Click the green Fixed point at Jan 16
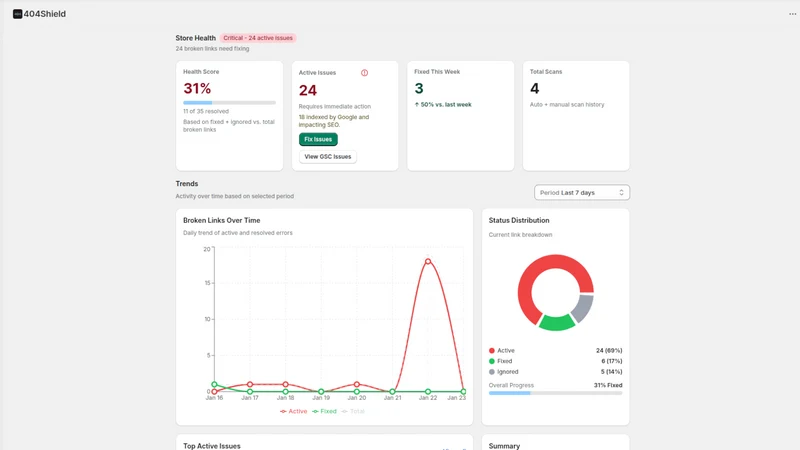Viewport: 800px width, 450px height. pyautogui.click(x=214, y=384)
